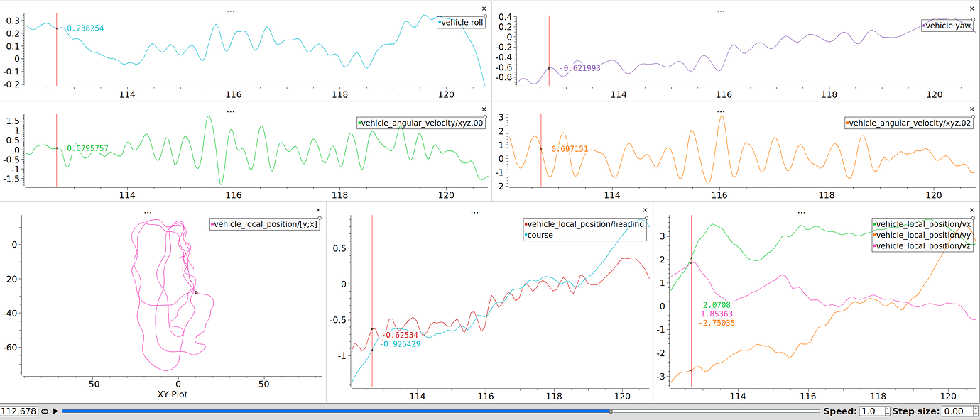Screen dimensions: 980x420
Task: Click the -0.925429 course value label
Action: 400,344
